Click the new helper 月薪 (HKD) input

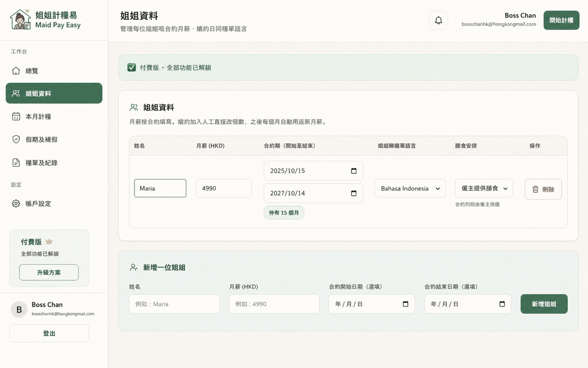[x=274, y=304]
